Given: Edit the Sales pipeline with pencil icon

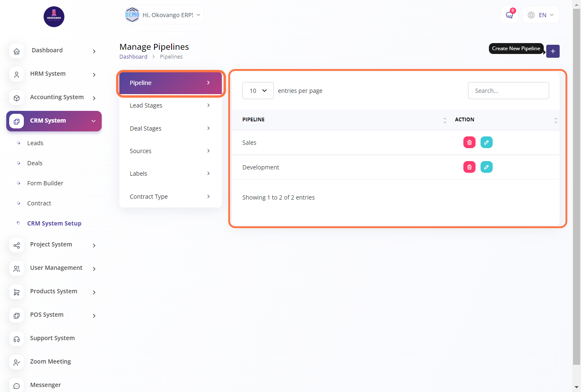Looking at the screenshot, I should (486, 143).
